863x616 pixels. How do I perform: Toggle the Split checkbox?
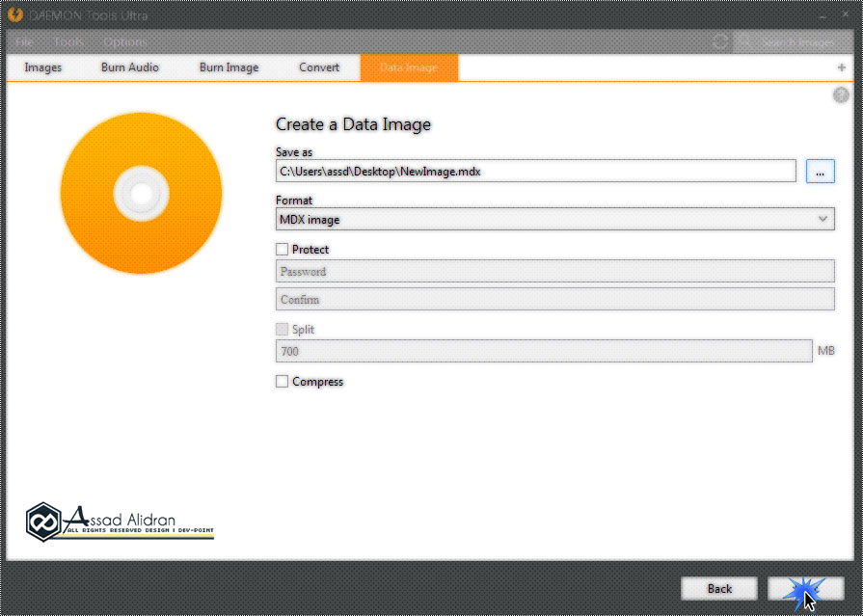coord(282,329)
